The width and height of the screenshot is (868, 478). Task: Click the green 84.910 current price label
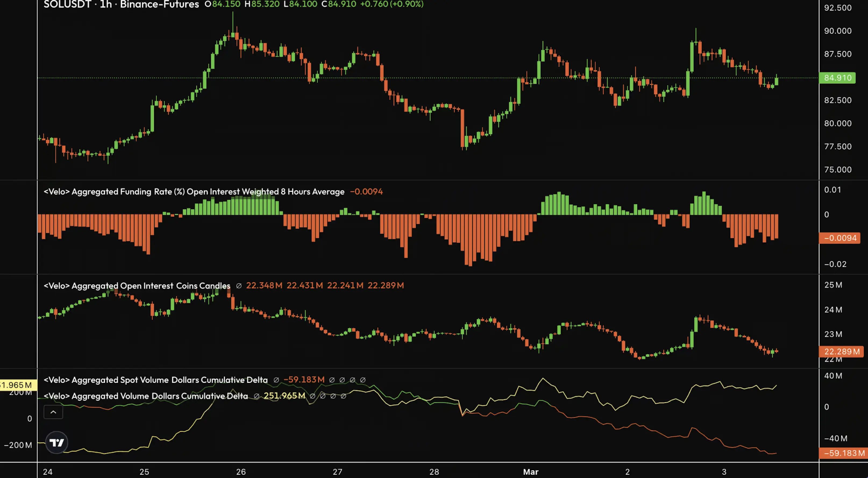click(x=837, y=78)
